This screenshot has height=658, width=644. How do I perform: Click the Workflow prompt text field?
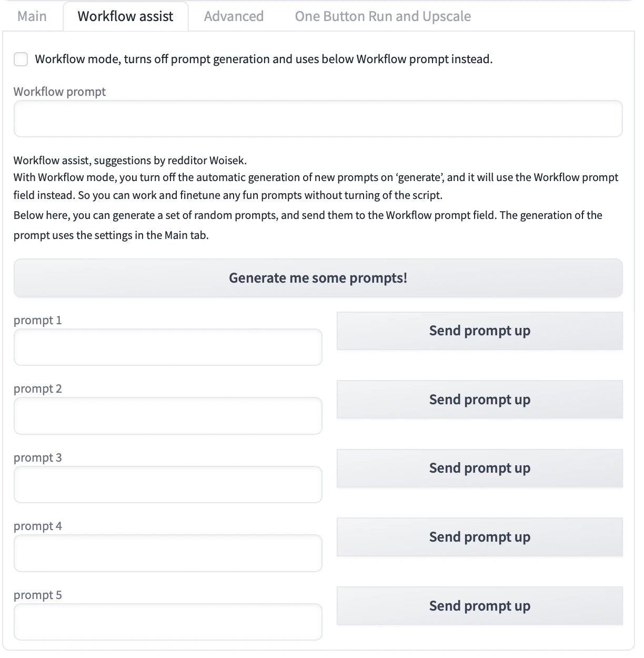point(318,119)
